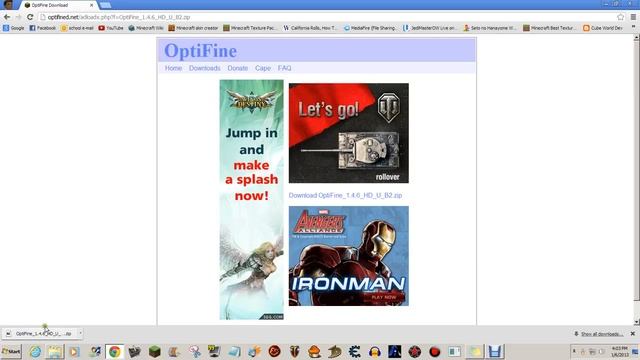
Task: Open the headphones app taskbar icon
Action: tap(374, 351)
